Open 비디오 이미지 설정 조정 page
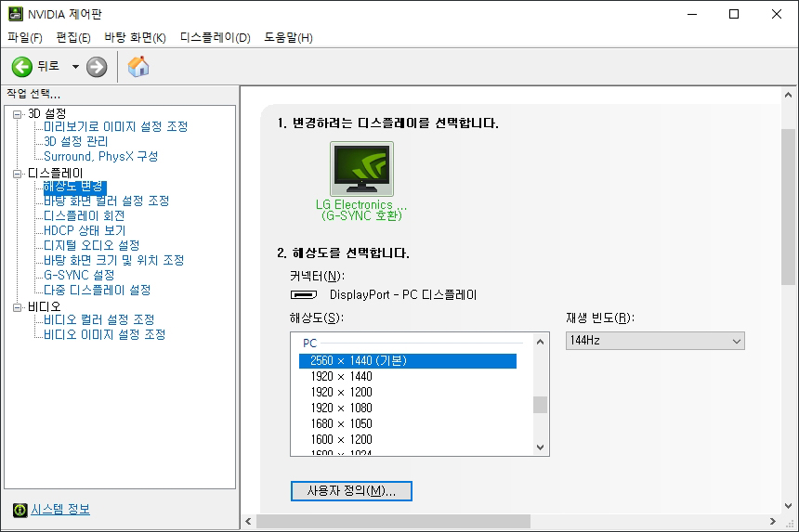This screenshot has width=799, height=532. [104, 334]
